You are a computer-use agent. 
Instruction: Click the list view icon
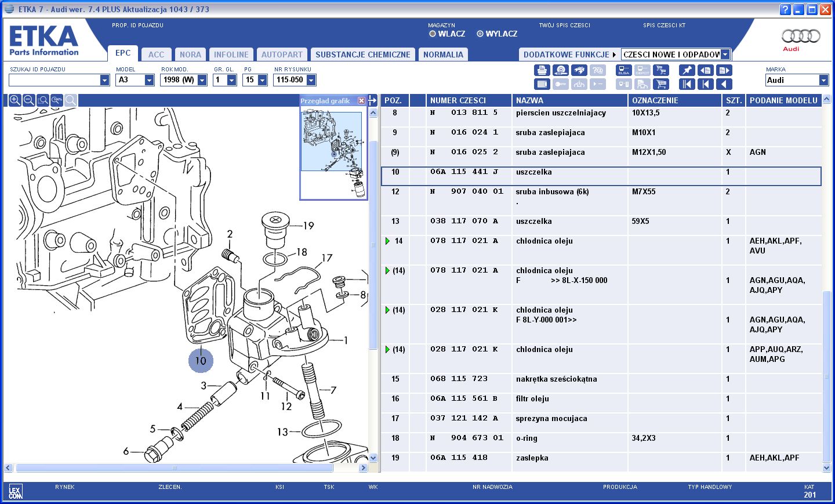542,84
